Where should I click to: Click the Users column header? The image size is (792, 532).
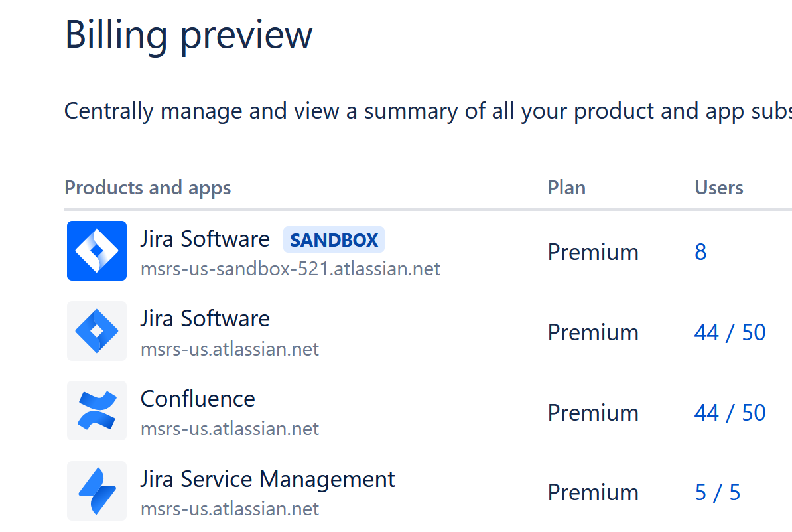click(718, 188)
